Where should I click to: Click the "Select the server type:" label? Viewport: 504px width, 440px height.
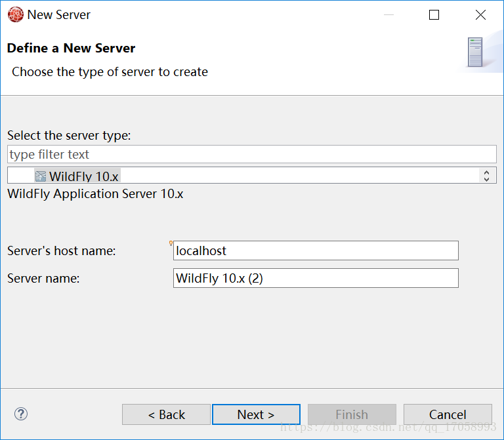(69, 136)
